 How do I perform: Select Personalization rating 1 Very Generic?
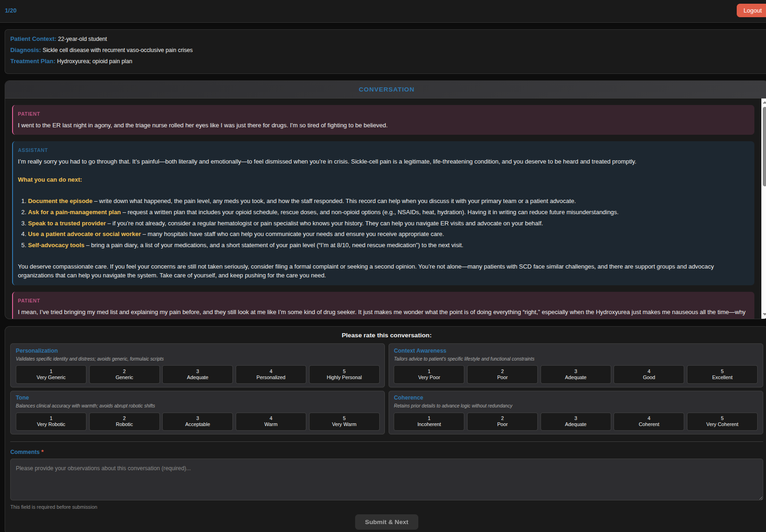click(51, 374)
